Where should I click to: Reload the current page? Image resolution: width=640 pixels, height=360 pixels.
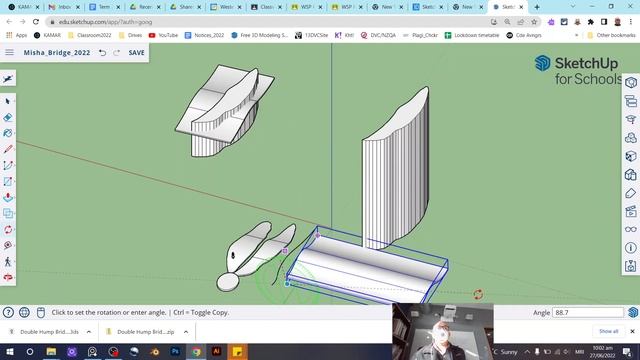tap(36, 22)
